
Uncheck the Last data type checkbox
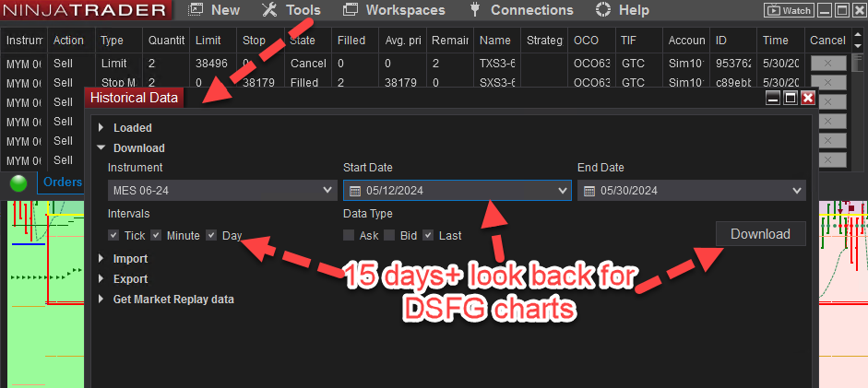(428, 235)
